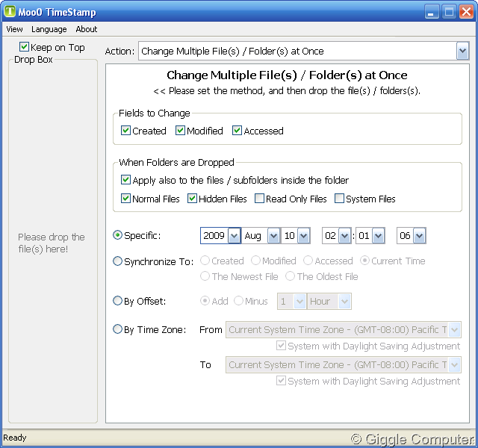Click The Oldest File radio button
The width and height of the screenshot is (478, 448).
point(290,276)
